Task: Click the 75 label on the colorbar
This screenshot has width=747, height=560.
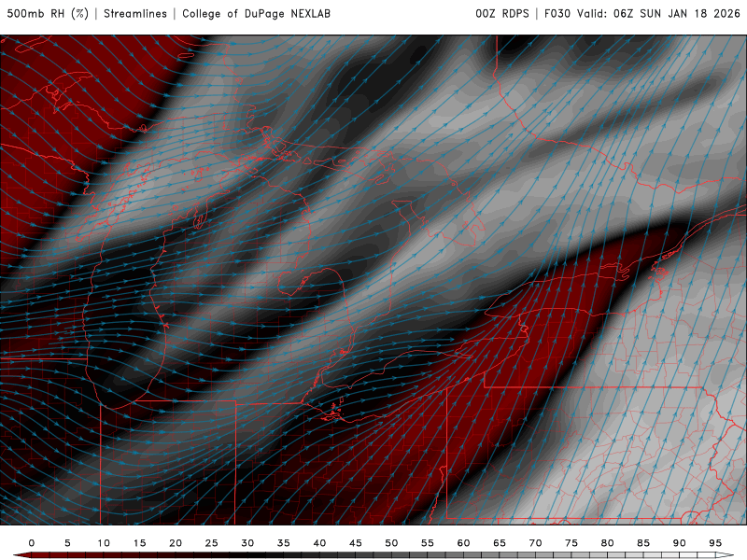Action: point(571,543)
